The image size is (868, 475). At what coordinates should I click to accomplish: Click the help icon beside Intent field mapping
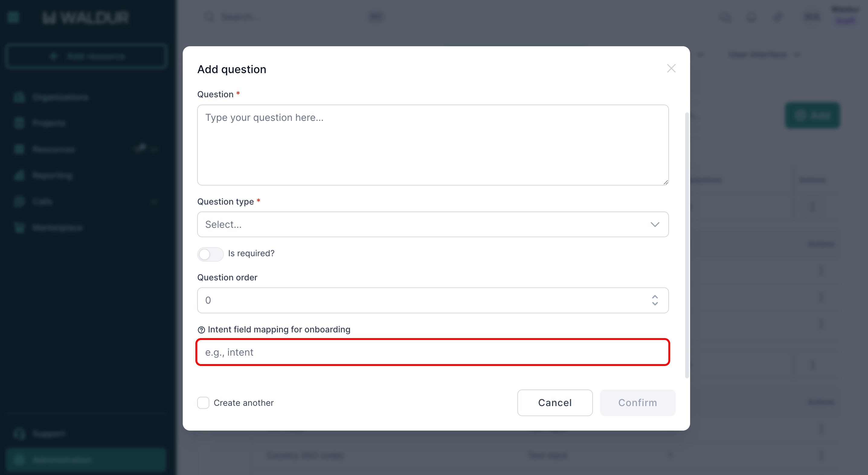tap(201, 330)
